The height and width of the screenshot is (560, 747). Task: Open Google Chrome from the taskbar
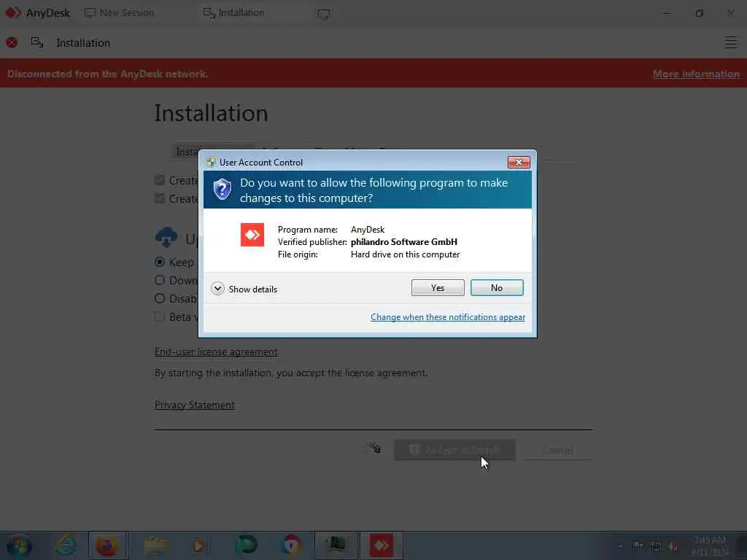click(x=291, y=545)
